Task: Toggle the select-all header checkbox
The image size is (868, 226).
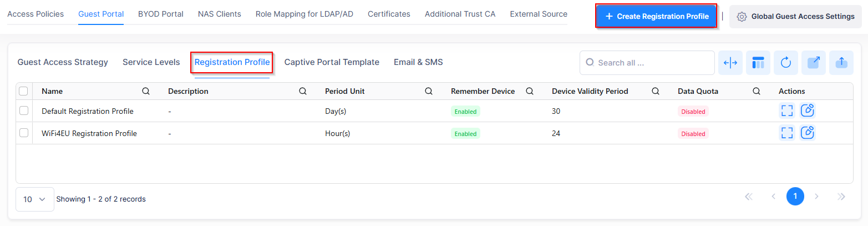Action: tap(23, 91)
